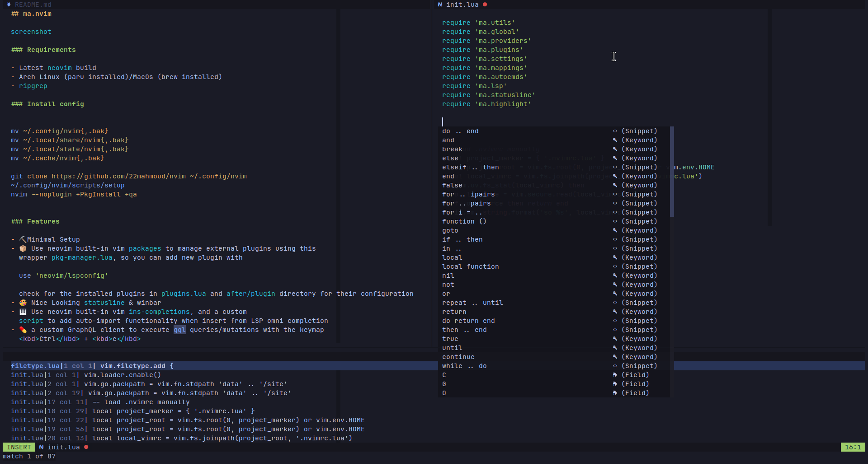Image resolution: width=868 pixels, height=476 pixels.
Task: Click the line require 'ma.highlight'
Action: click(486, 104)
